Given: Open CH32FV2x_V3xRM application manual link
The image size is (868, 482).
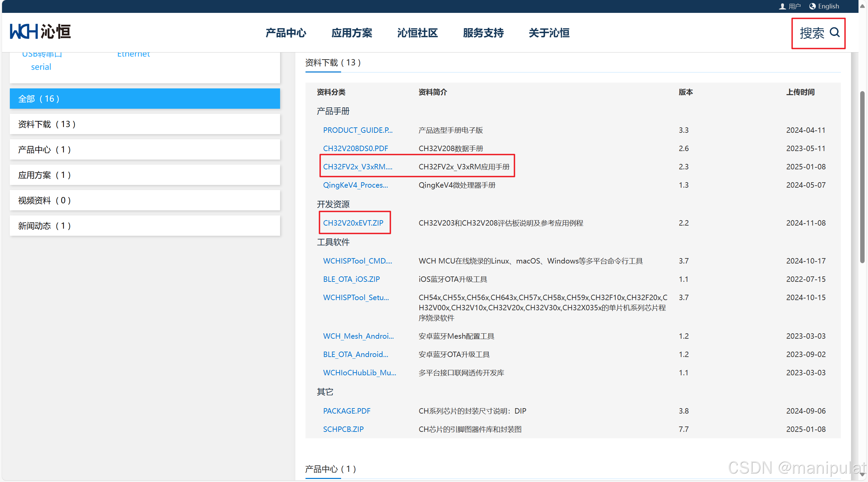Looking at the screenshot, I should click(357, 167).
